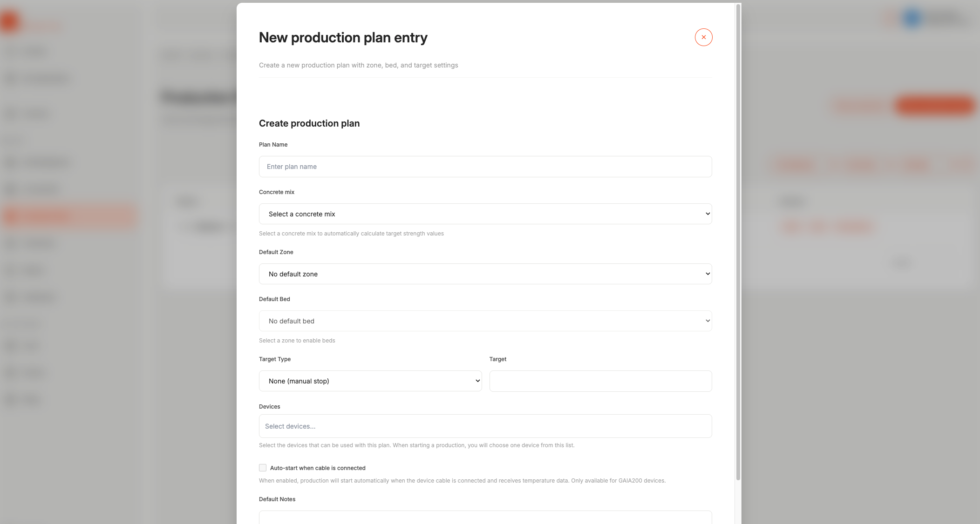Click the Default Notes text area

pyautogui.click(x=485, y=517)
